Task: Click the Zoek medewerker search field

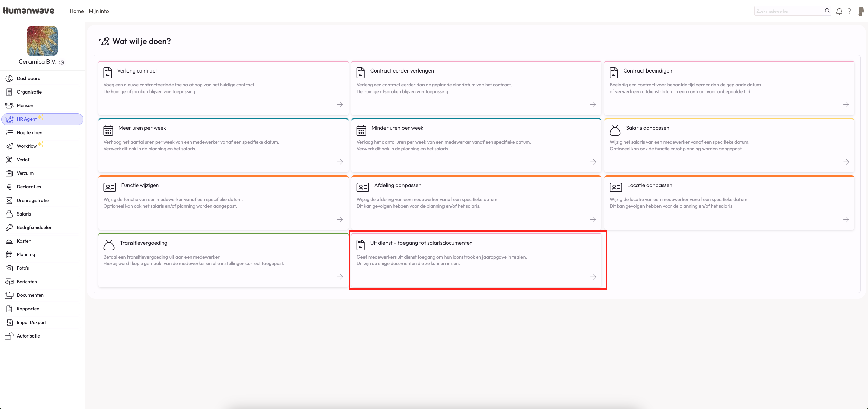Action: [787, 11]
